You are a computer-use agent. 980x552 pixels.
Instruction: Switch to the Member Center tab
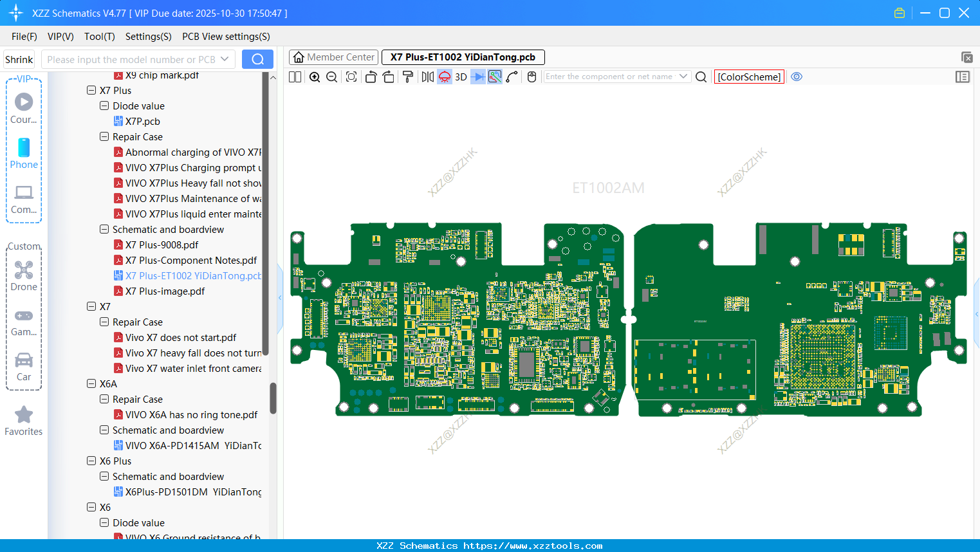click(334, 57)
